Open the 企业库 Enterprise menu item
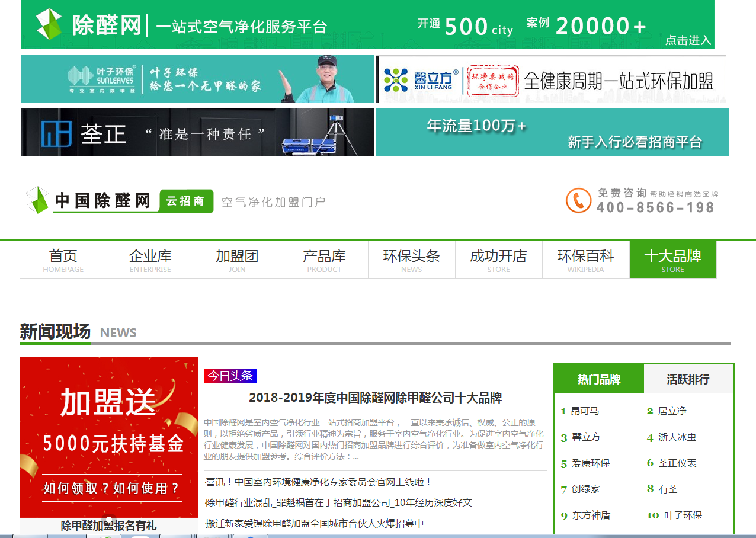This screenshot has width=756, height=538. (150, 260)
